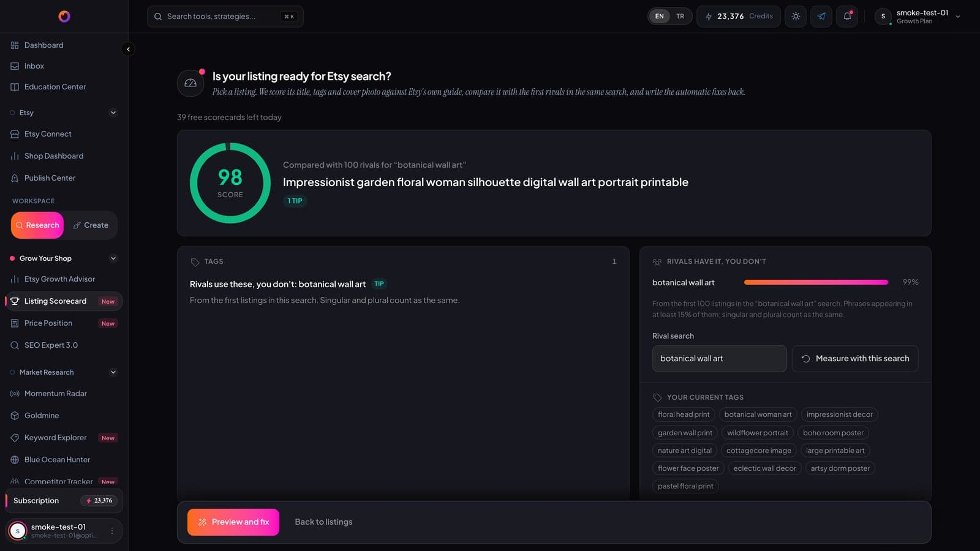Click the 98 score ring
The width and height of the screenshot is (980, 551).
230,183
